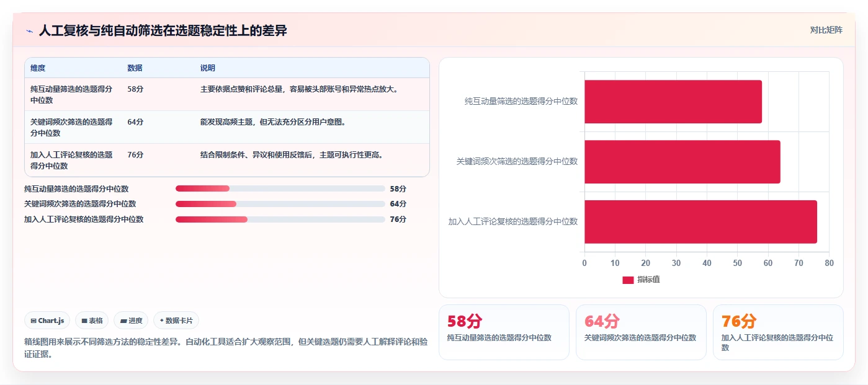Click the title 人工复核与纯自动筛选在选题稳定性上的差异

163,30
